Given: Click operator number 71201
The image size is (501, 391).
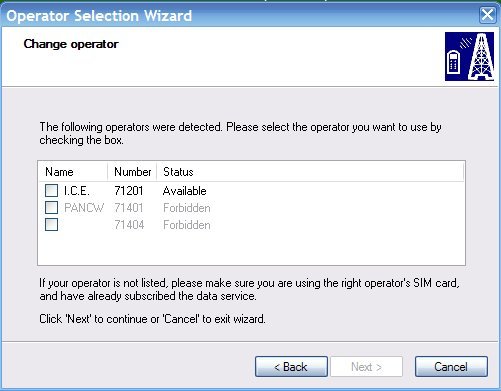Looking at the screenshot, I should click(x=129, y=191).
